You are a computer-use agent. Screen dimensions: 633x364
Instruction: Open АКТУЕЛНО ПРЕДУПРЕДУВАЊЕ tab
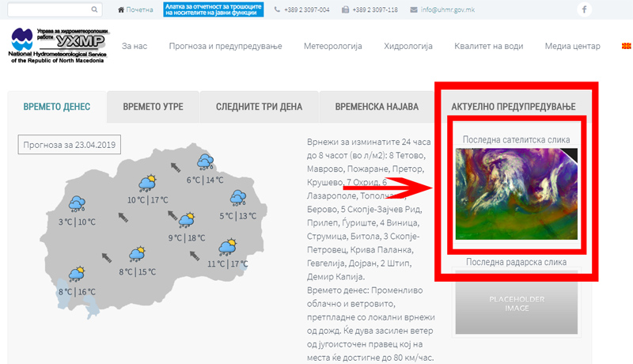pos(514,107)
